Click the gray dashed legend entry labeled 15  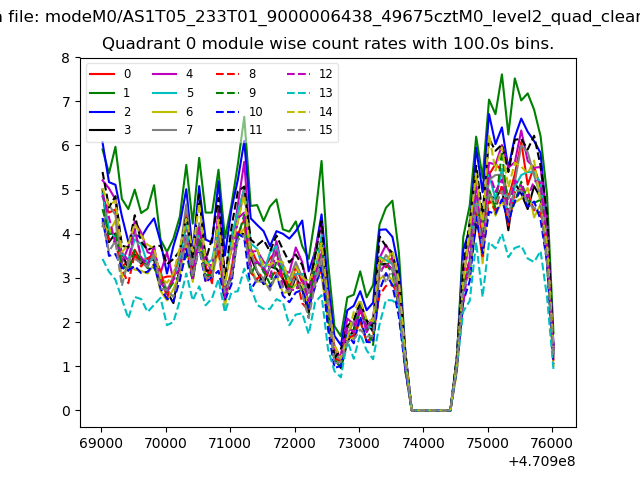pyautogui.click(x=298, y=130)
